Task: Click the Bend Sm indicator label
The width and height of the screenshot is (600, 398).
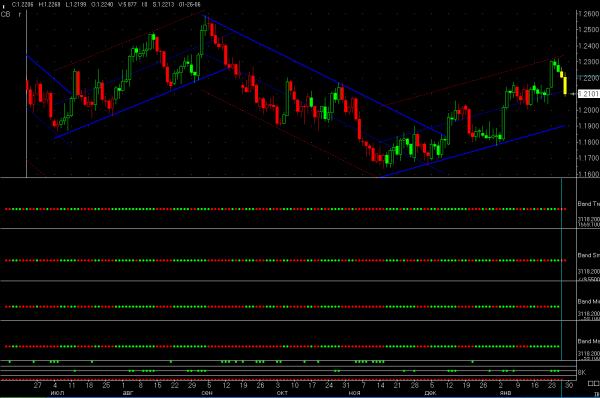Action: 589,255
